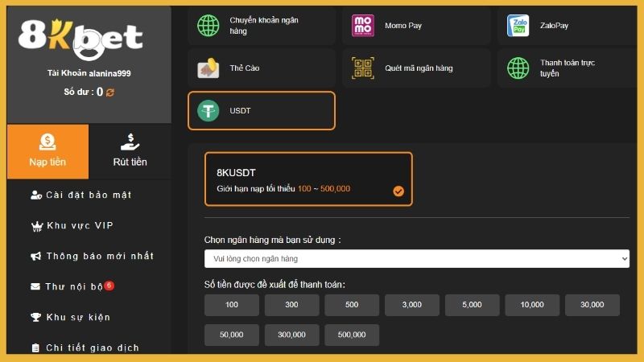
Task: Click Giới hạn nạp tối thiểu limit text
Action: pyautogui.click(x=283, y=189)
